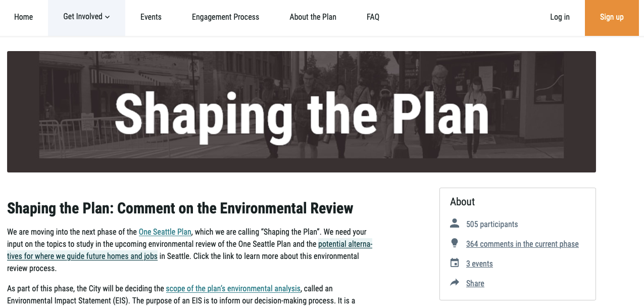Viewport: 644px width, 308px height.
Task: Go to the Events page
Action: click(x=151, y=17)
